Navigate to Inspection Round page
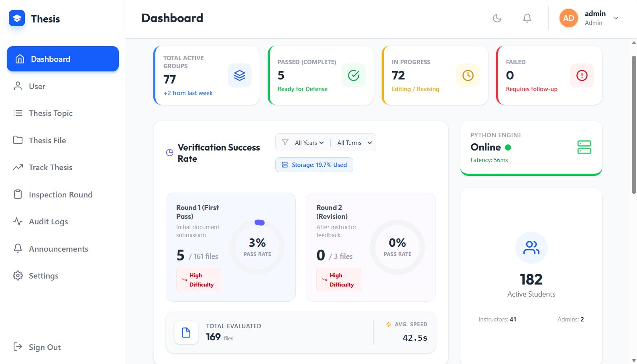The width and height of the screenshot is (637, 364). pos(60,195)
